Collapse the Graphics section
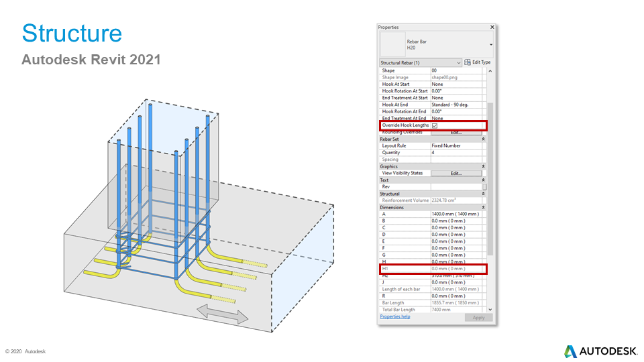This screenshot has height=362, width=644. coord(484,166)
